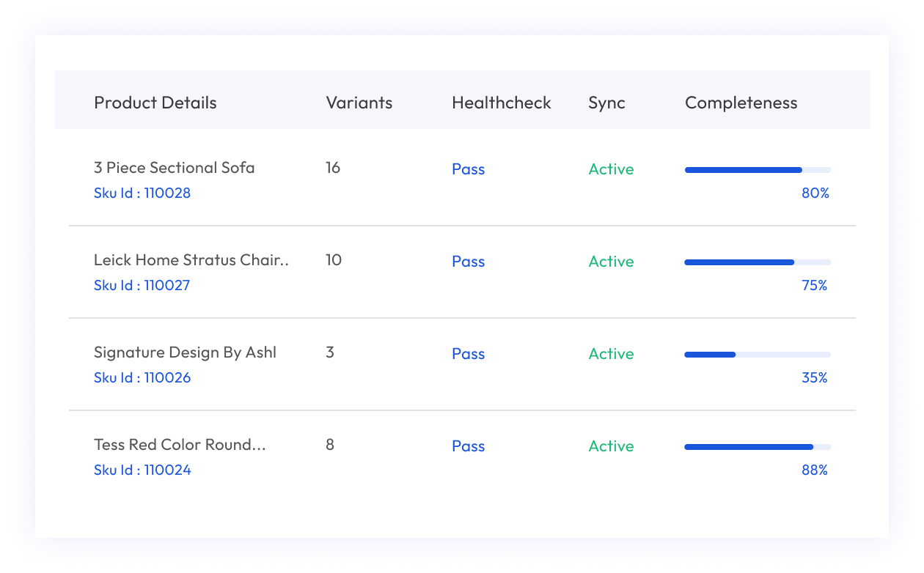Click Sku Id 110027 link
The image size is (924, 573).
142,285
